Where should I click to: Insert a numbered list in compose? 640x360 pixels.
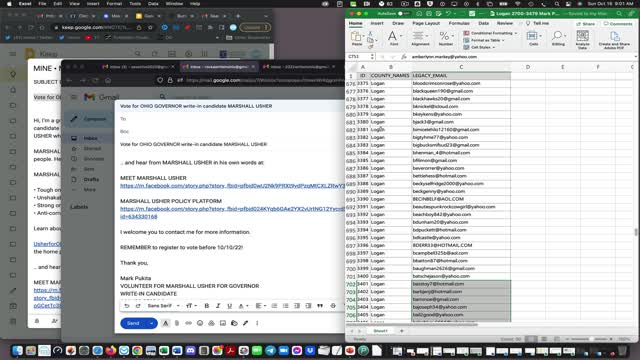[274, 306]
